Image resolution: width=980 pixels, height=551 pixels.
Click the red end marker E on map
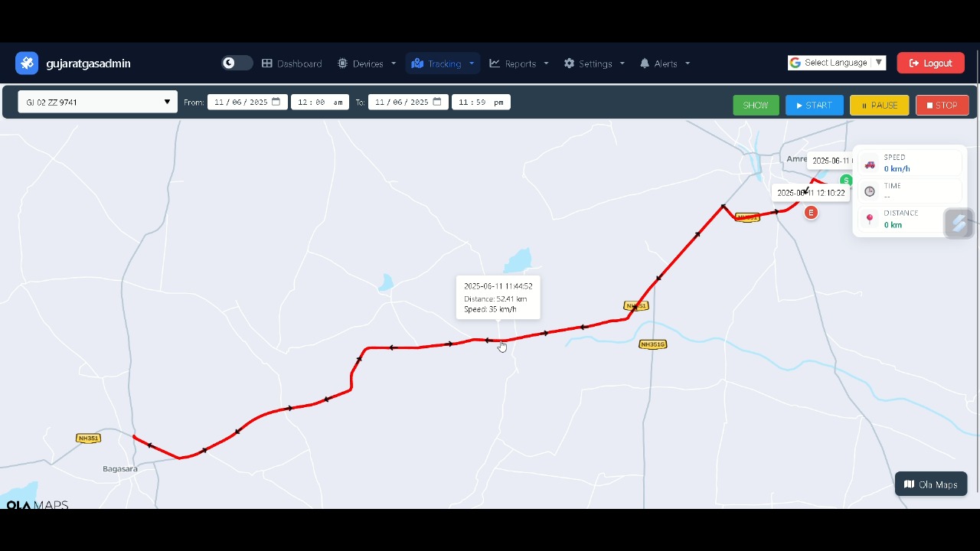point(811,213)
